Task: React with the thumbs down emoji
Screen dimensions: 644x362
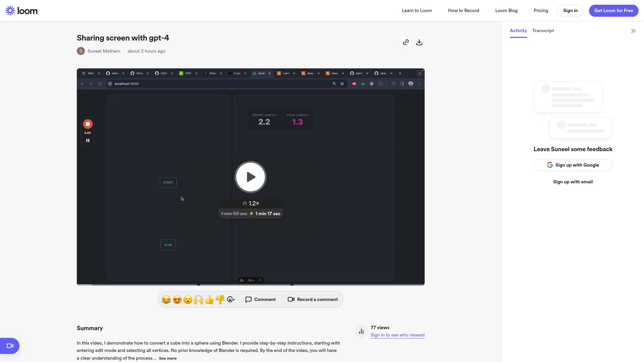Action: [x=220, y=300]
